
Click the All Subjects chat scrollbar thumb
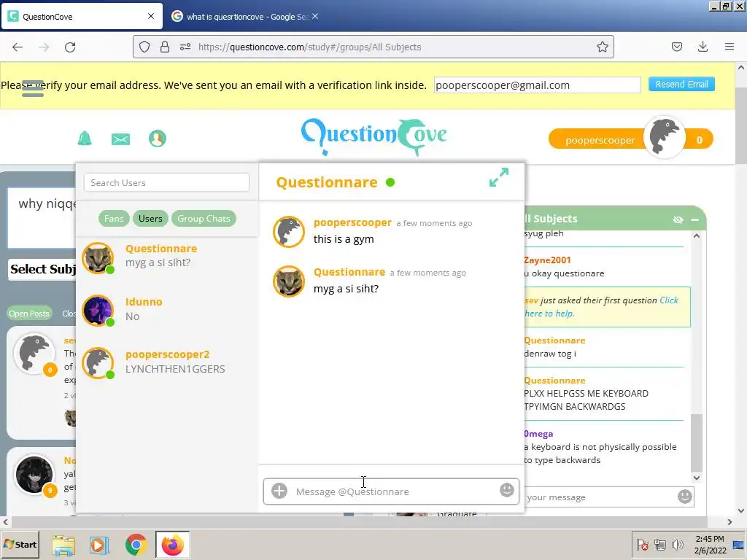point(697,443)
